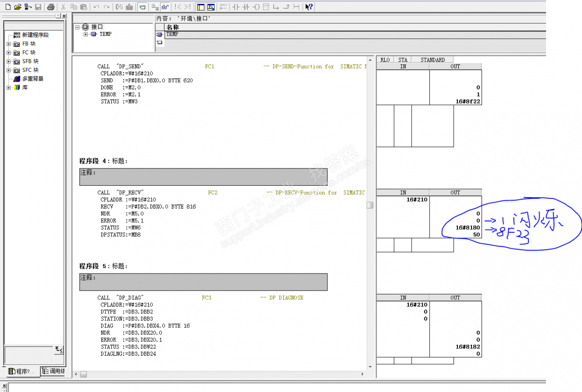Click the connection line icon
582x392 pixels.
pyautogui.click(x=296, y=7)
